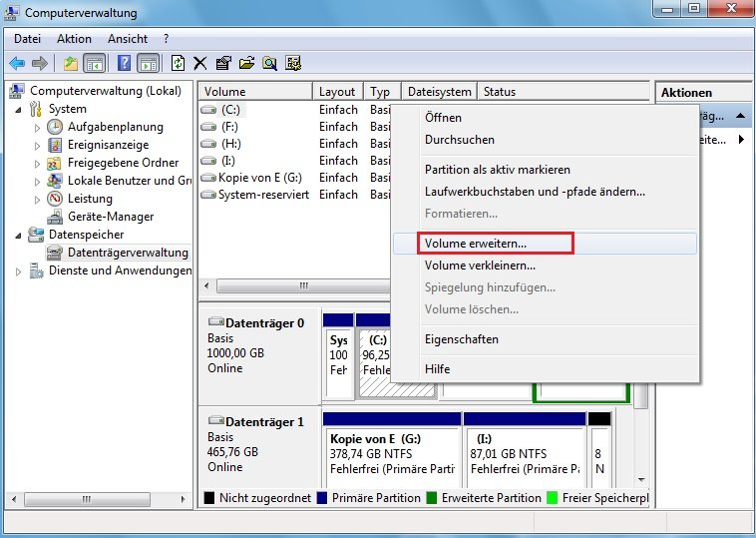Image resolution: width=756 pixels, height=538 pixels.
Task: Expand Leistung tree node
Action: click(x=37, y=200)
